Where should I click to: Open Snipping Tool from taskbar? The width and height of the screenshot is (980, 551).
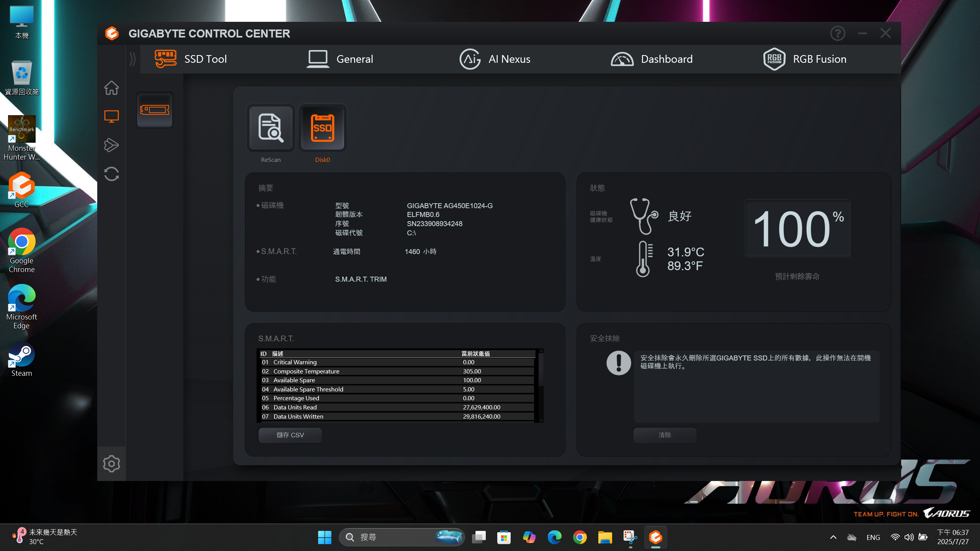(630, 537)
